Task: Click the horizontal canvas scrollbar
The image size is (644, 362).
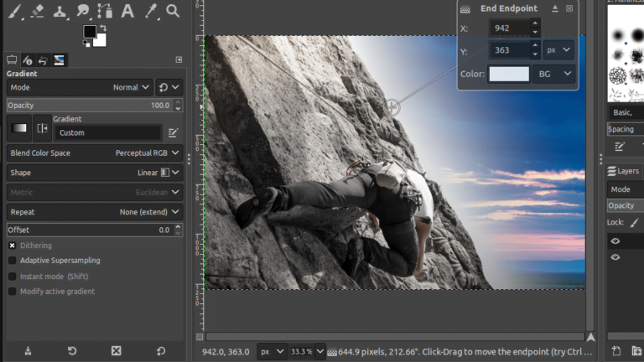Action: point(395,337)
